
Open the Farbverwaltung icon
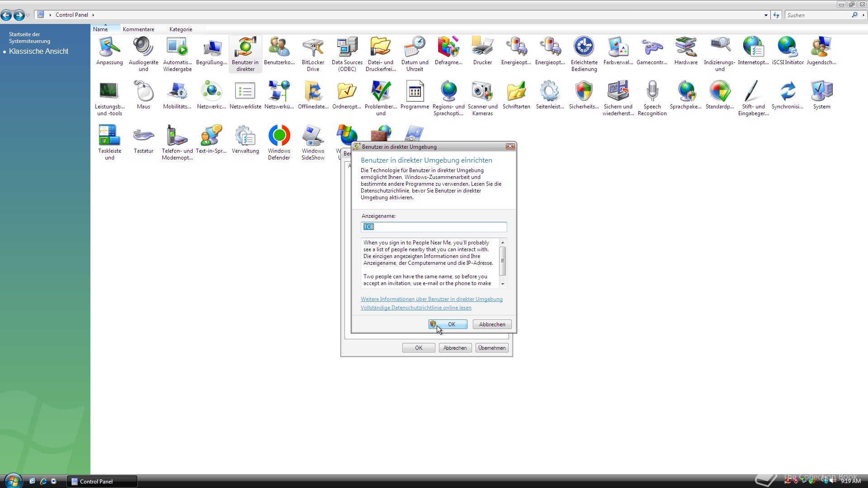(618, 51)
